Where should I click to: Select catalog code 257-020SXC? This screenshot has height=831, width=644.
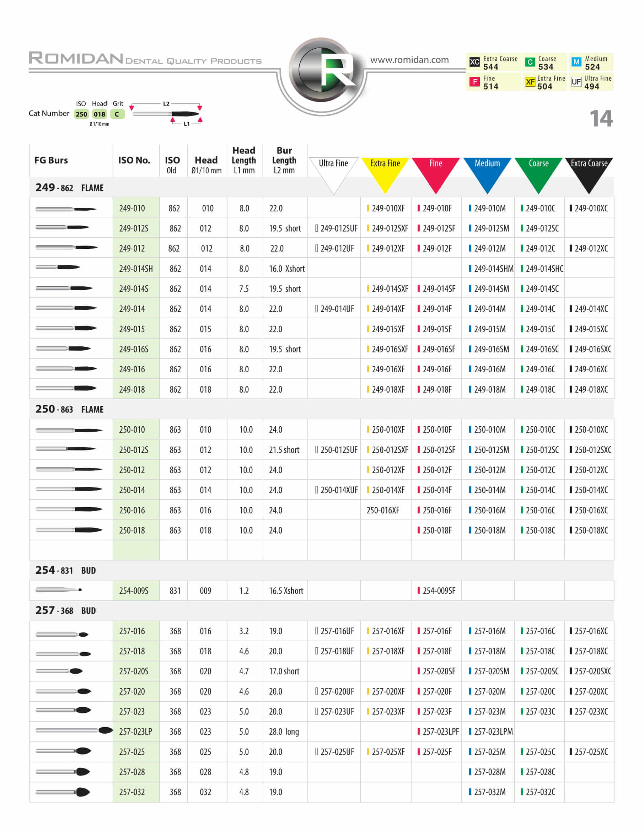(x=590, y=671)
